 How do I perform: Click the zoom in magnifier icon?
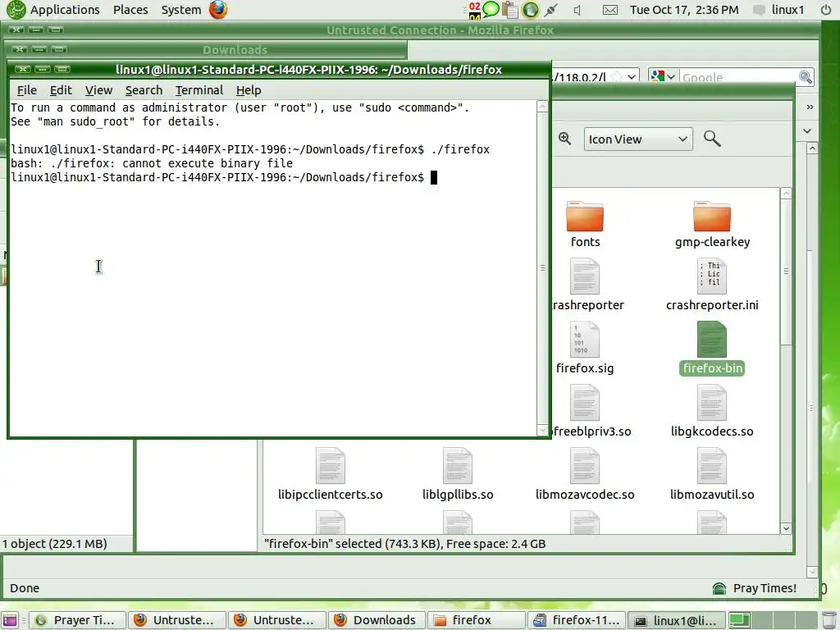[564, 139]
